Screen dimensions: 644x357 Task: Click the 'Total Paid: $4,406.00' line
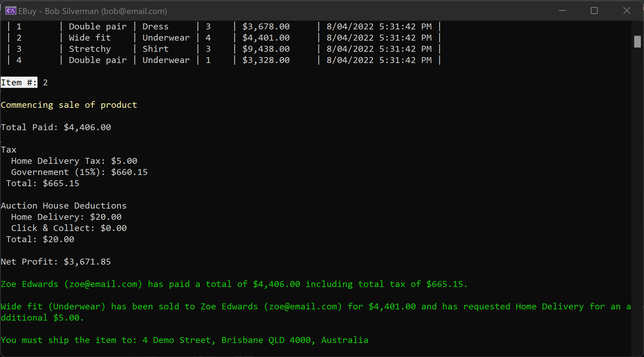56,127
